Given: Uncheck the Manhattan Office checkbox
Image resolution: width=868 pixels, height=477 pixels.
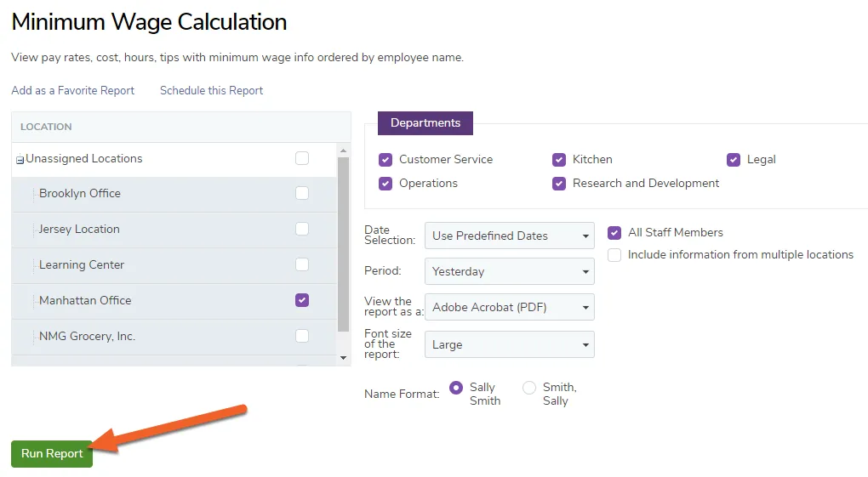Looking at the screenshot, I should pyautogui.click(x=302, y=300).
